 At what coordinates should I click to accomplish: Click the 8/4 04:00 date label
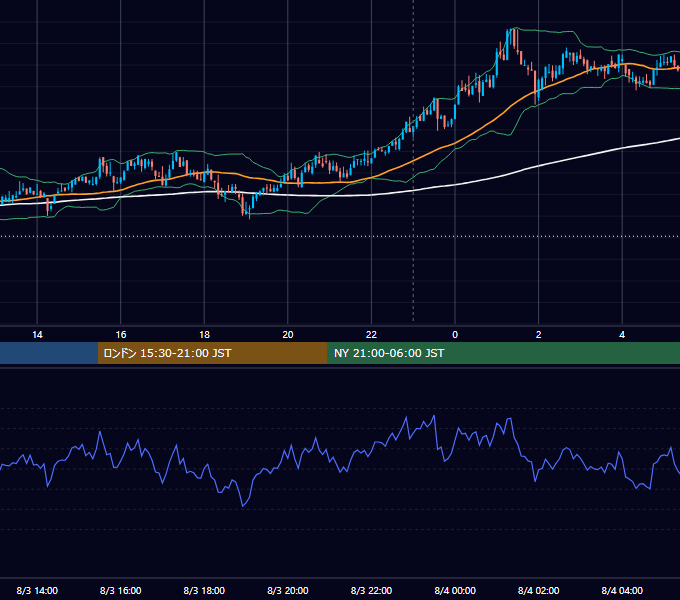click(x=622, y=590)
